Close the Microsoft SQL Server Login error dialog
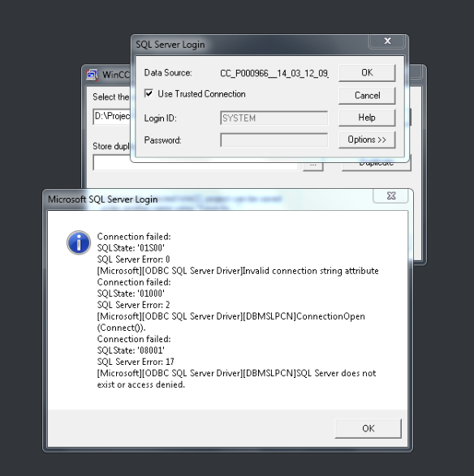Screen dimensions: 474x476 pos(391,195)
